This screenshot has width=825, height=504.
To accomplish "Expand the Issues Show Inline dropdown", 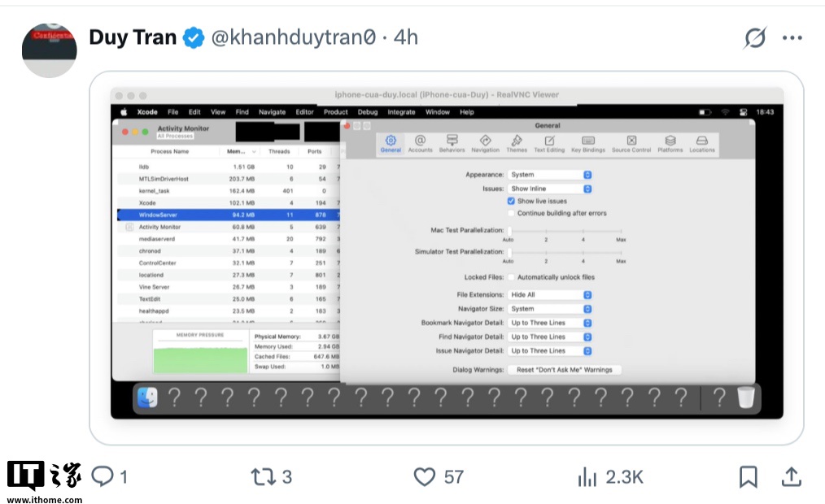I will [550, 189].
